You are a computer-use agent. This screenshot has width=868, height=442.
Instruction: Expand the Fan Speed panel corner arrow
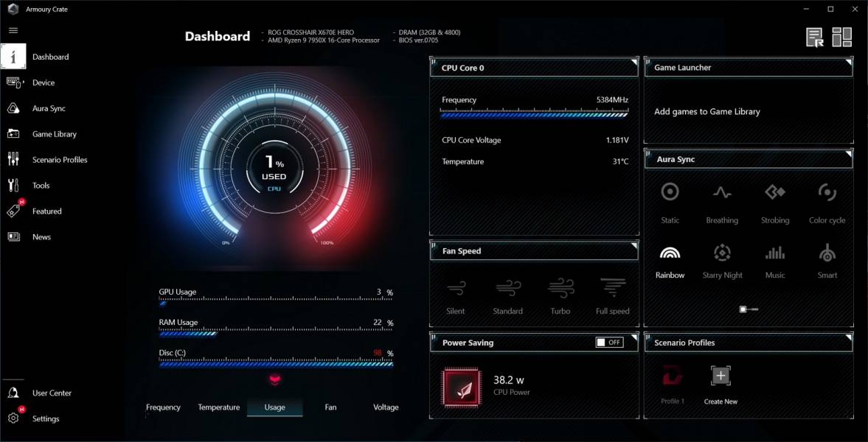pyautogui.click(x=633, y=245)
